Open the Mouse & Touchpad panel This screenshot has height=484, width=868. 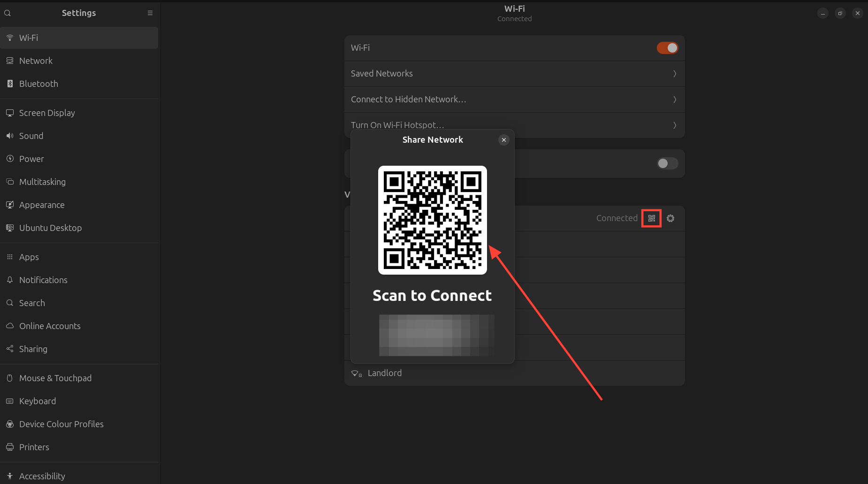tap(79, 378)
